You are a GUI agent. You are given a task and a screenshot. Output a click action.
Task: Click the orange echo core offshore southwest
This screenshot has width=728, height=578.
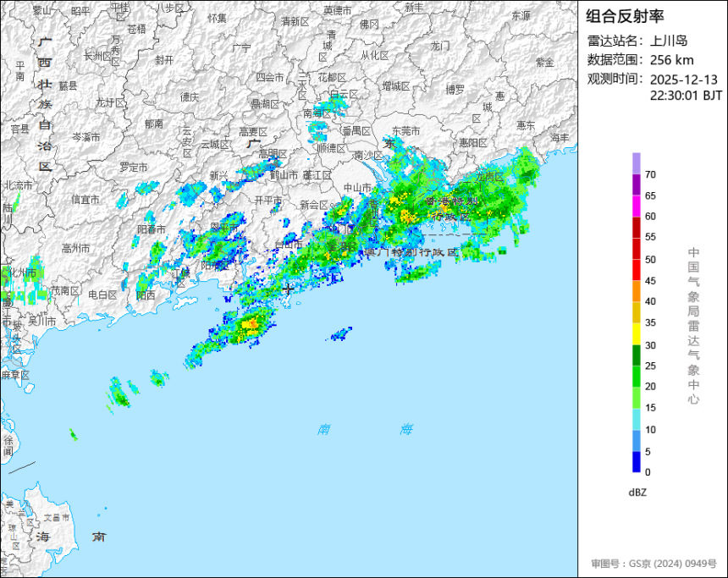coord(251,323)
